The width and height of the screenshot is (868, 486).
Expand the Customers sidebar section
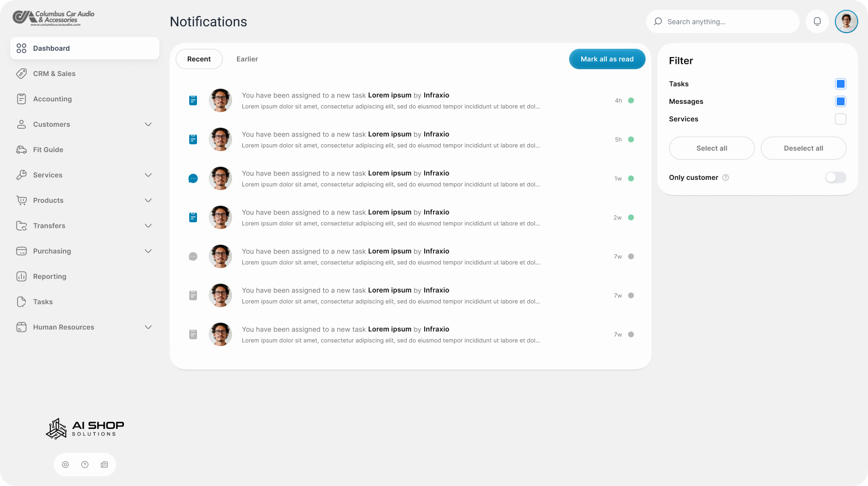[x=148, y=124]
